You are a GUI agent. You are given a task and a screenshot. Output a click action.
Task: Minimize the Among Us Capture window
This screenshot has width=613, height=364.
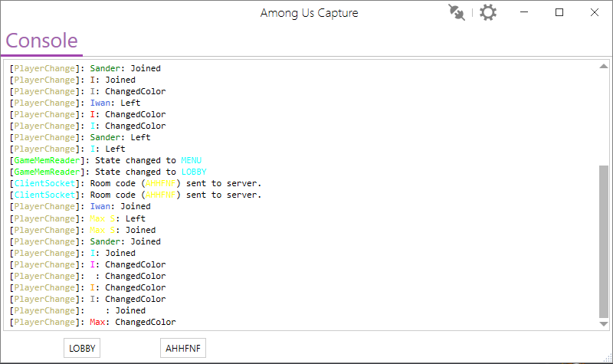coord(525,13)
